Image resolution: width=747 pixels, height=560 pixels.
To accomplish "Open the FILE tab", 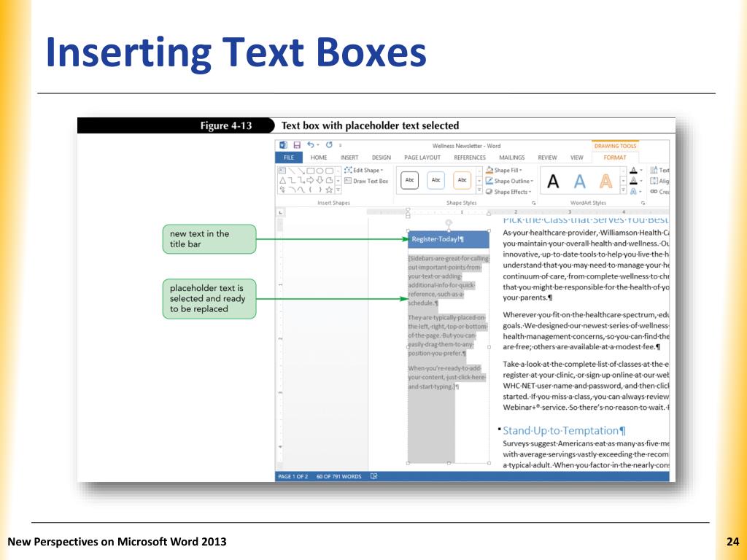I will click(x=289, y=157).
